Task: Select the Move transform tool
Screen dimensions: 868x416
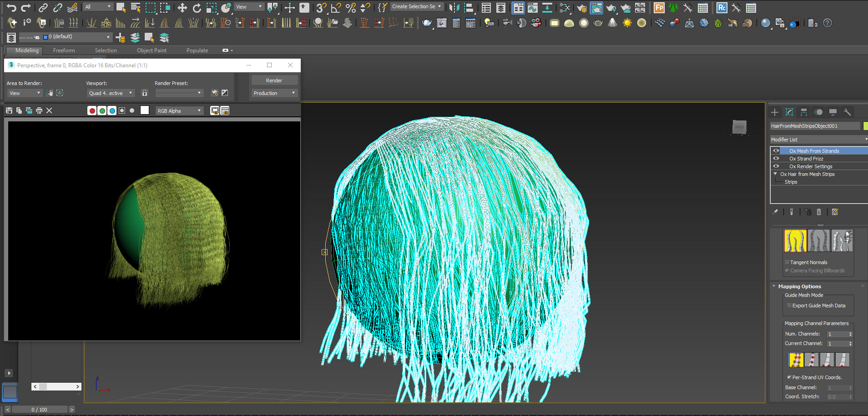Action: pos(182,7)
